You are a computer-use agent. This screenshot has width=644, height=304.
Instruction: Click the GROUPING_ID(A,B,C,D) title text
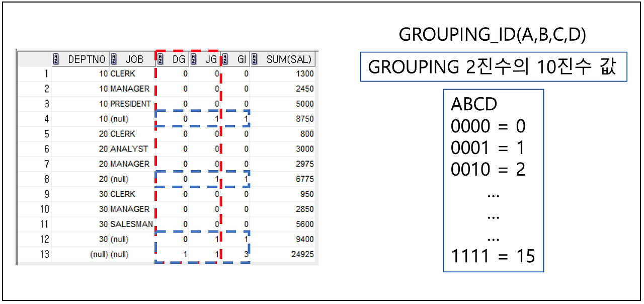[494, 34]
